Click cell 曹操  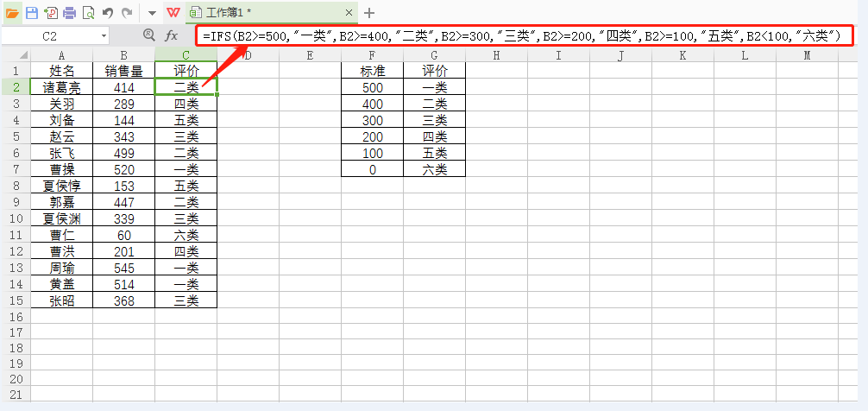click(61, 169)
